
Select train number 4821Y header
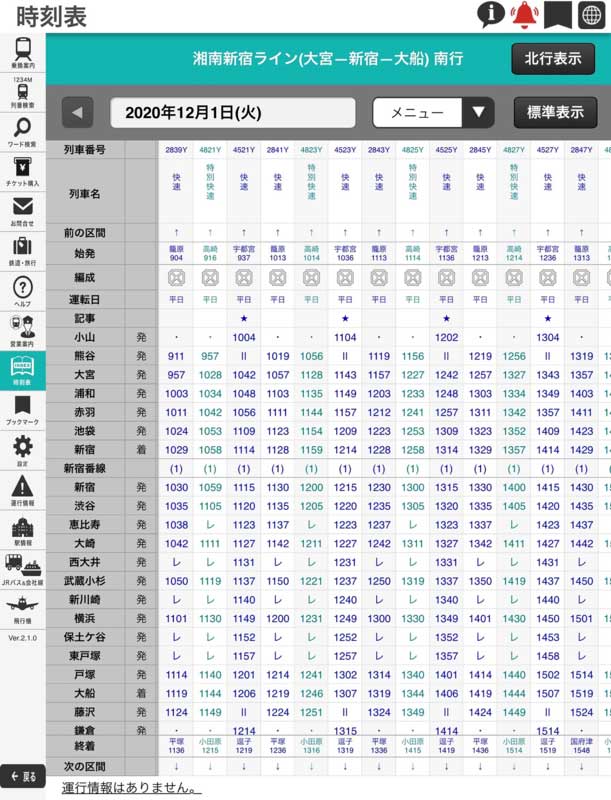210,150
